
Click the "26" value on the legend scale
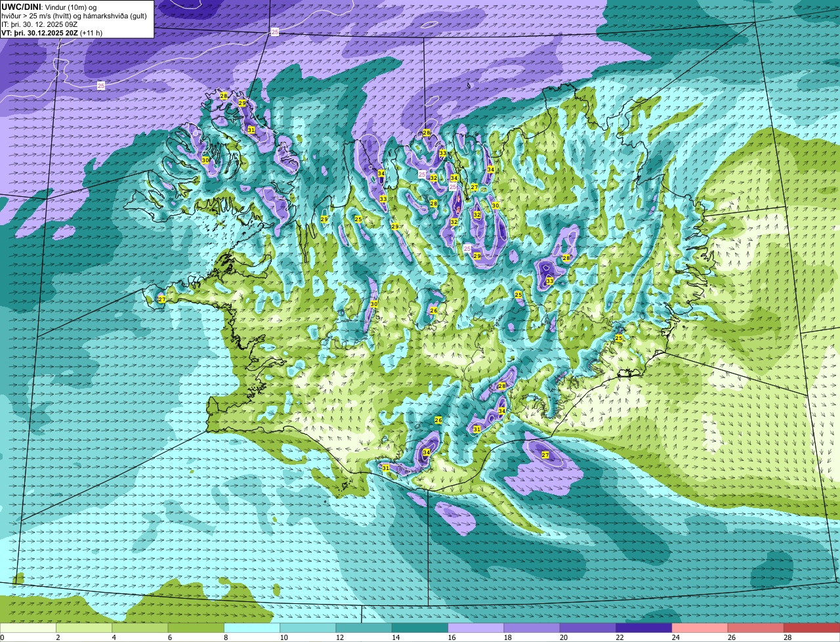pyautogui.click(x=731, y=637)
